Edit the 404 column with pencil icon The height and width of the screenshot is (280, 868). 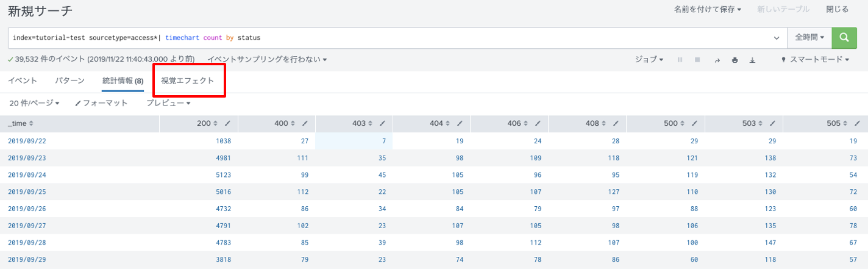click(460, 123)
